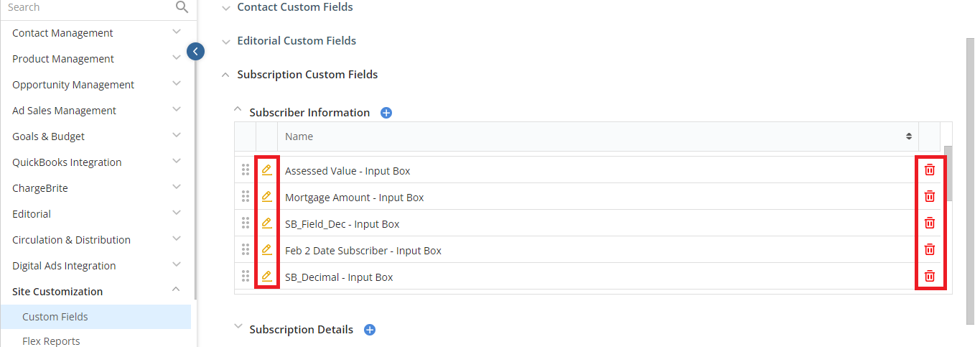Delete SB_Field_Dec using its trash icon
Screen dimensions: 980x347
point(930,223)
